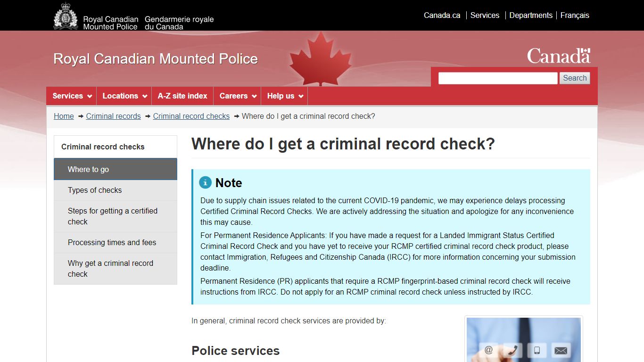Open Types of checks in the sidebar
This screenshot has width=644, height=362.
tap(116, 190)
